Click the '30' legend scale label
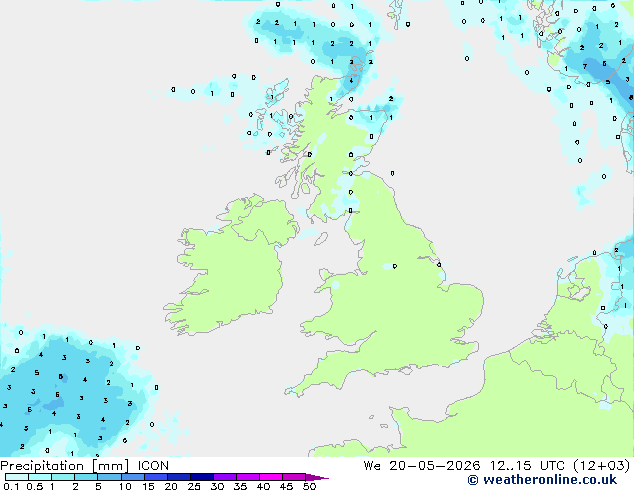Screen dimensions: 634x490 click(217, 486)
